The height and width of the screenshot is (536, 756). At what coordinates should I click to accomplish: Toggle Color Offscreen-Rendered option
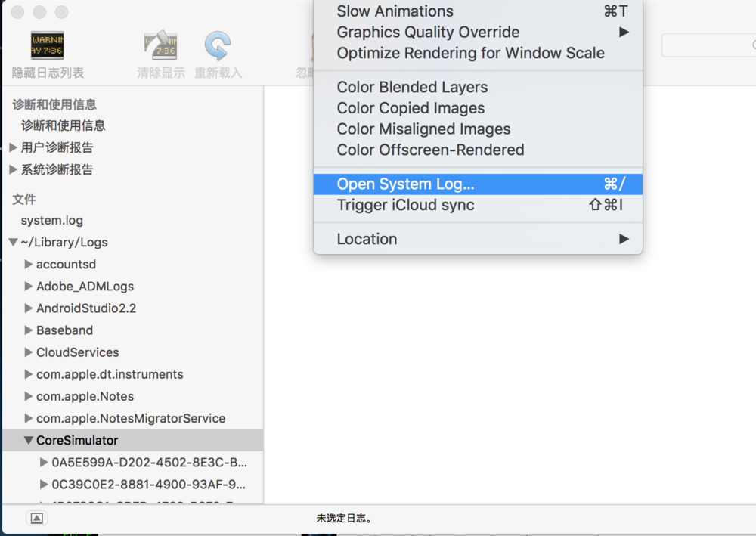[478, 150]
